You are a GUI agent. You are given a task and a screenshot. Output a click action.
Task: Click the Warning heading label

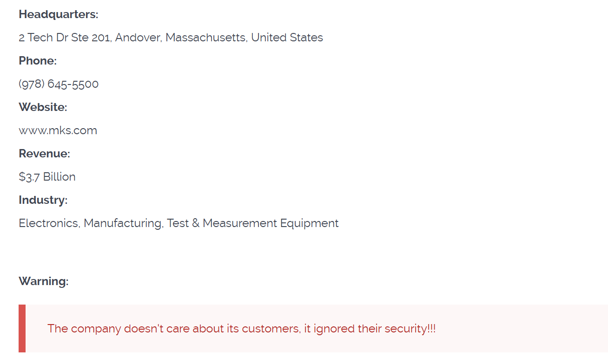click(x=43, y=281)
